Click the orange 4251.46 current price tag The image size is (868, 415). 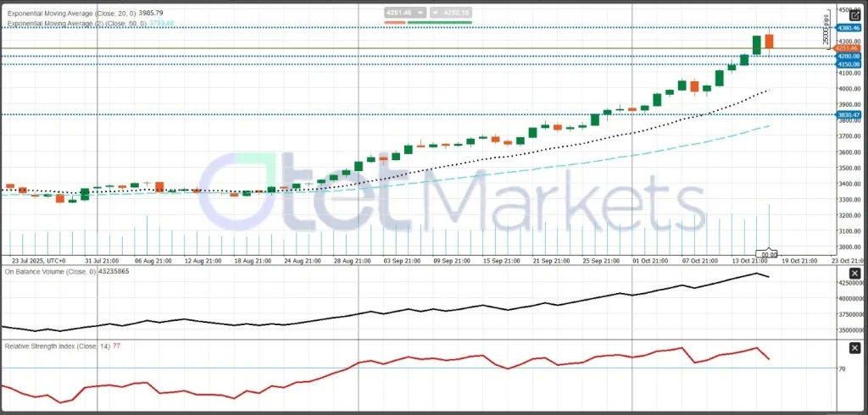[849, 48]
